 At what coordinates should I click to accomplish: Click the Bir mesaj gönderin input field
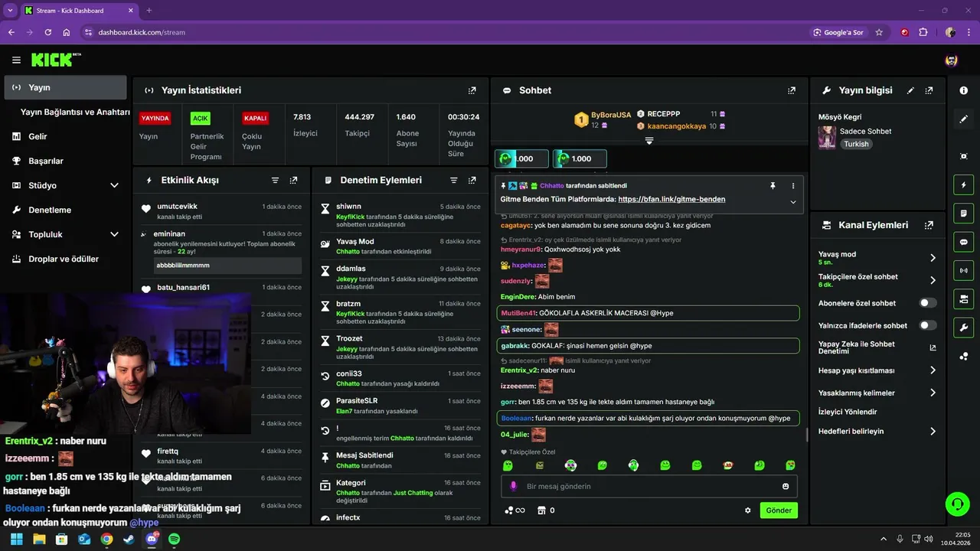pos(649,487)
